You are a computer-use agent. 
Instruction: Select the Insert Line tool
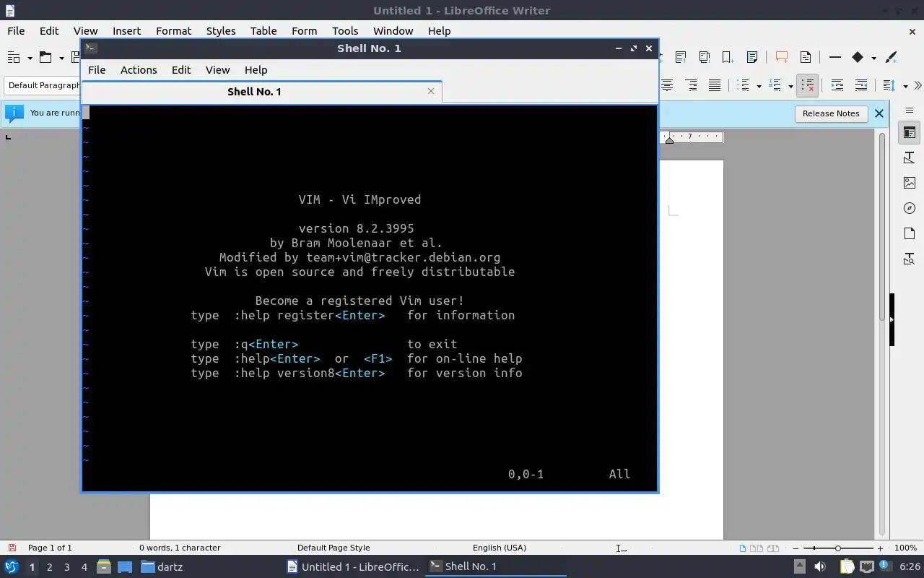pyautogui.click(x=834, y=57)
